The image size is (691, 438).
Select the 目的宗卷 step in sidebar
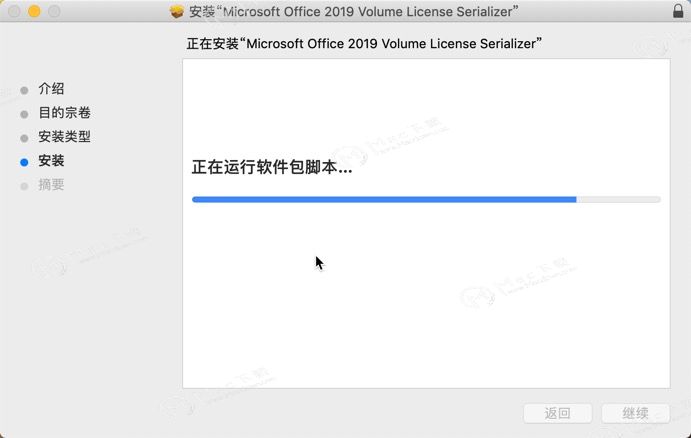pos(64,113)
